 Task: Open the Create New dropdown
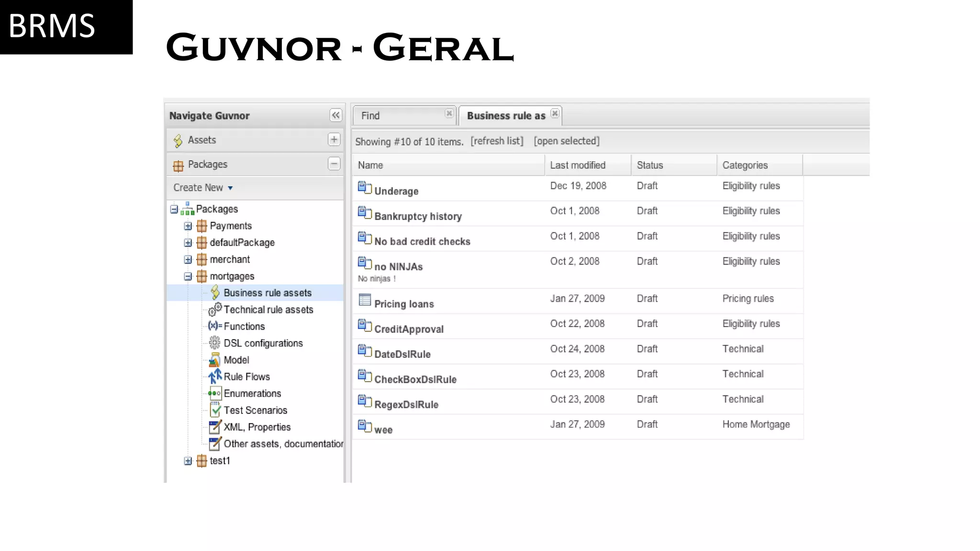pyautogui.click(x=203, y=187)
